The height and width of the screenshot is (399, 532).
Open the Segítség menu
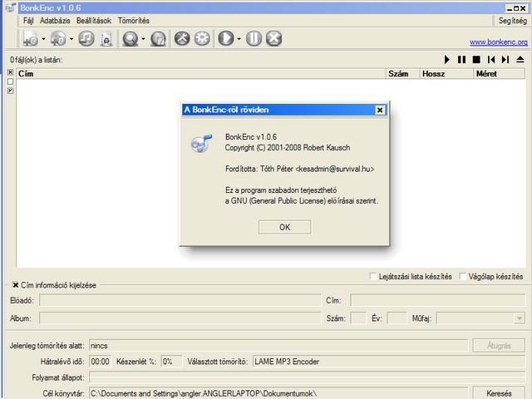[513, 21]
